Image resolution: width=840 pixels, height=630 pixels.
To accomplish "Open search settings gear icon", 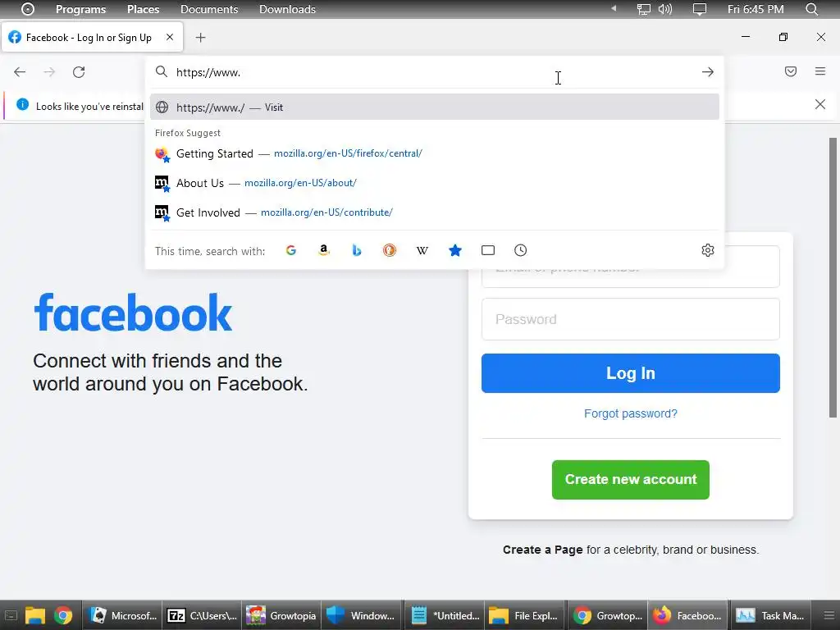I will click(708, 250).
